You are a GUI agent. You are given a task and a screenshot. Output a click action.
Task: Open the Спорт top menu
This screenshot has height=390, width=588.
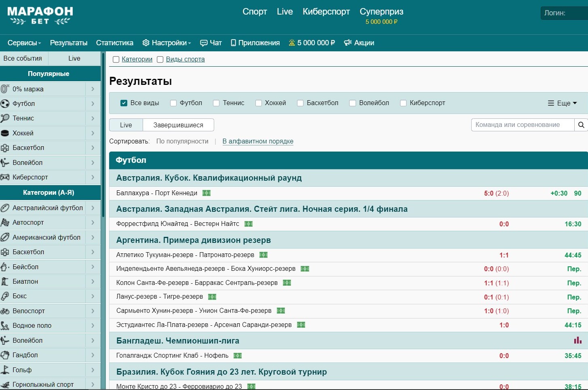(255, 12)
